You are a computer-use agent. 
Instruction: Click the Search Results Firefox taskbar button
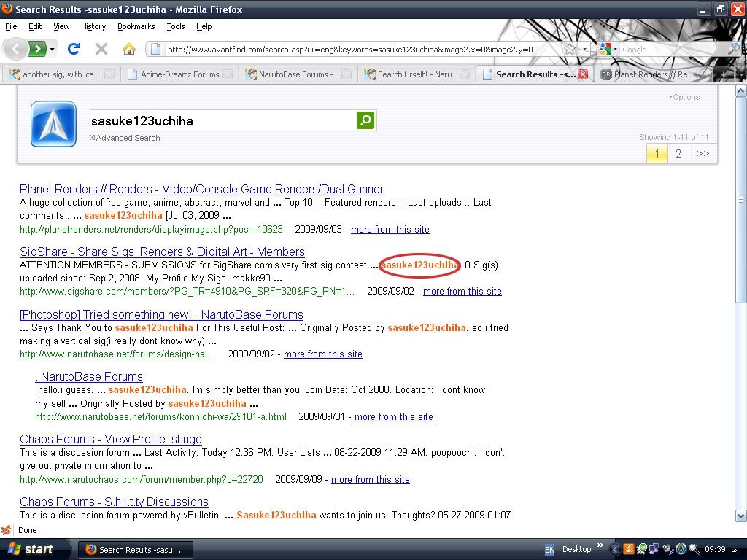coord(135,550)
